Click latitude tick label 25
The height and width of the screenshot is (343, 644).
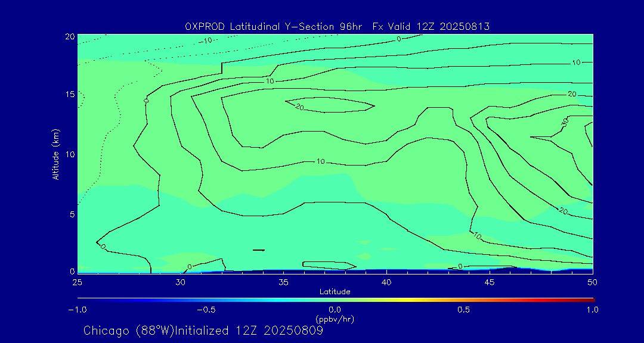(77, 282)
